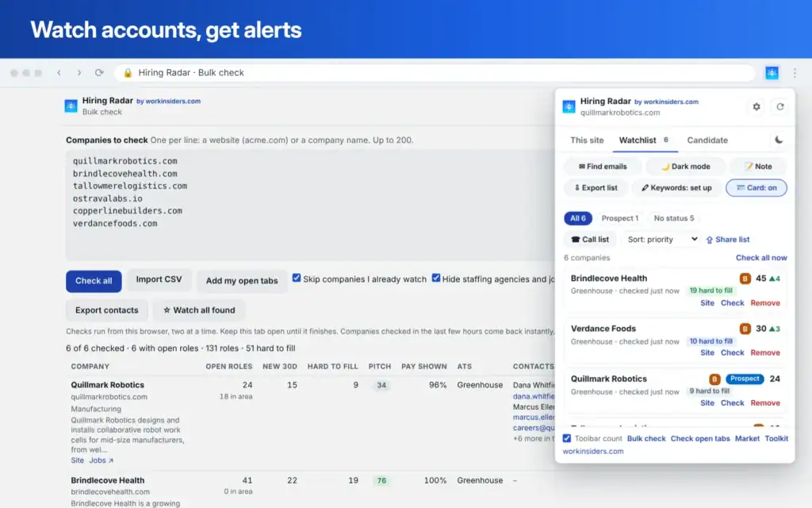812x508 pixels.
Task: Click the browser address bar
Action: click(434, 72)
